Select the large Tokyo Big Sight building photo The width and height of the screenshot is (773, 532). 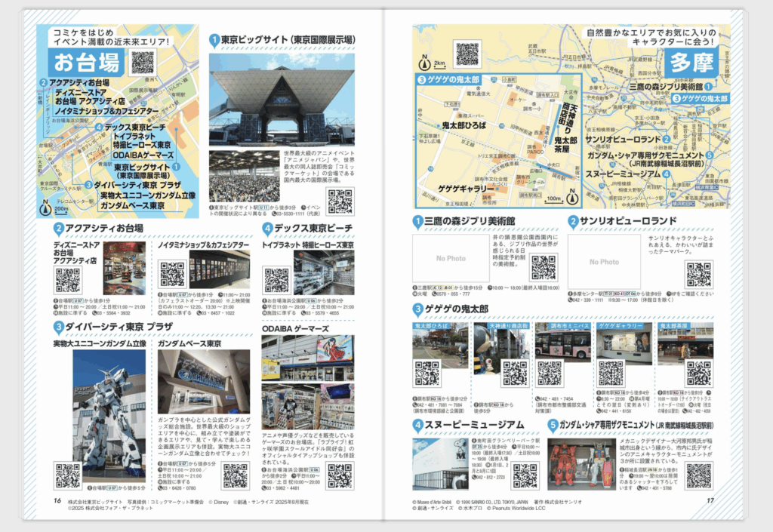(x=281, y=98)
